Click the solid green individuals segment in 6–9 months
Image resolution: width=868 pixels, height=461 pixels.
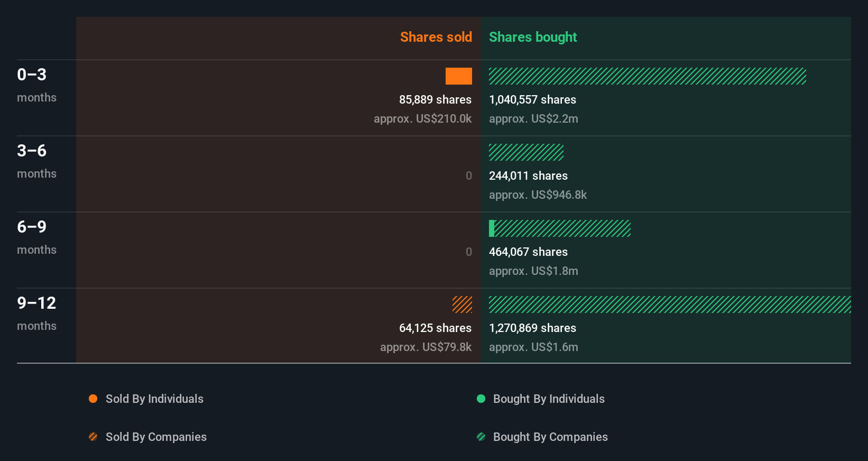492,228
